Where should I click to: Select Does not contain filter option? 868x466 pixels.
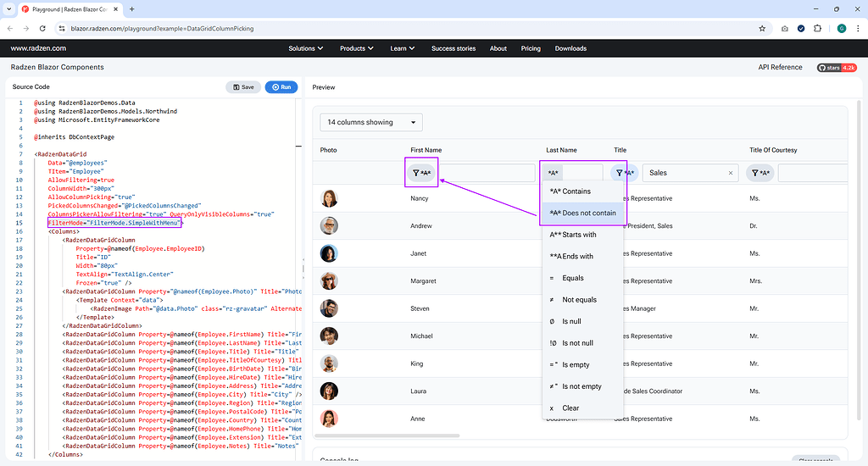pyautogui.click(x=583, y=213)
